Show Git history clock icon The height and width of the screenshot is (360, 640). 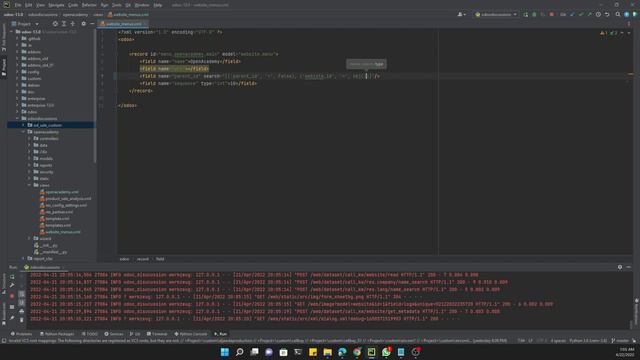(x=598, y=14)
